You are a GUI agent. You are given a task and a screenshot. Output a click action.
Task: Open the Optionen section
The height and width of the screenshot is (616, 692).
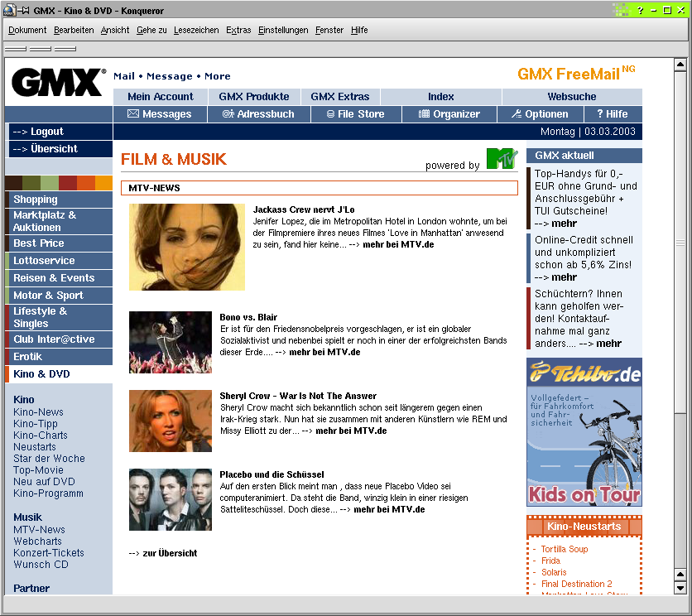[541, 114]
